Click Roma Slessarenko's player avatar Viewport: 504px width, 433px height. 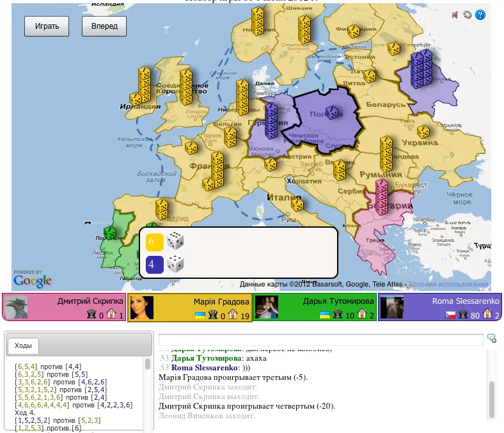click(x=391, y=308)
